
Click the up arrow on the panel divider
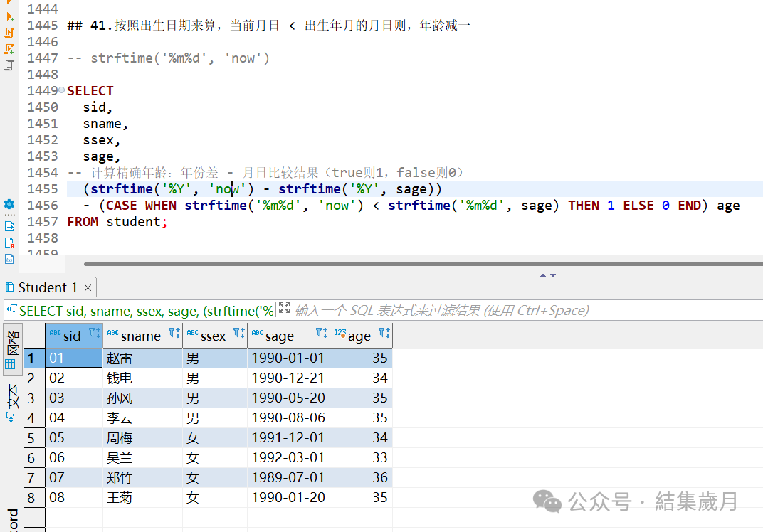click(x=543, y=275)
